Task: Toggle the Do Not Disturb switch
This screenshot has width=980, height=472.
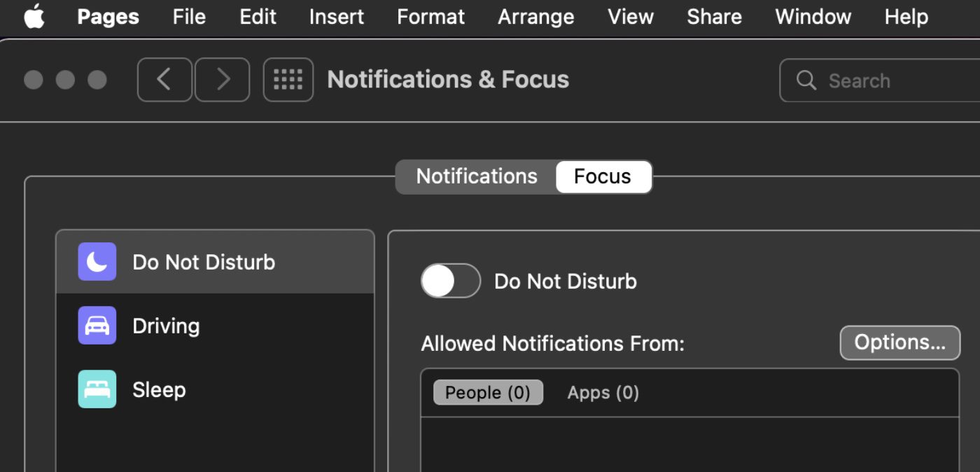Action: click(x=450, y=282)
